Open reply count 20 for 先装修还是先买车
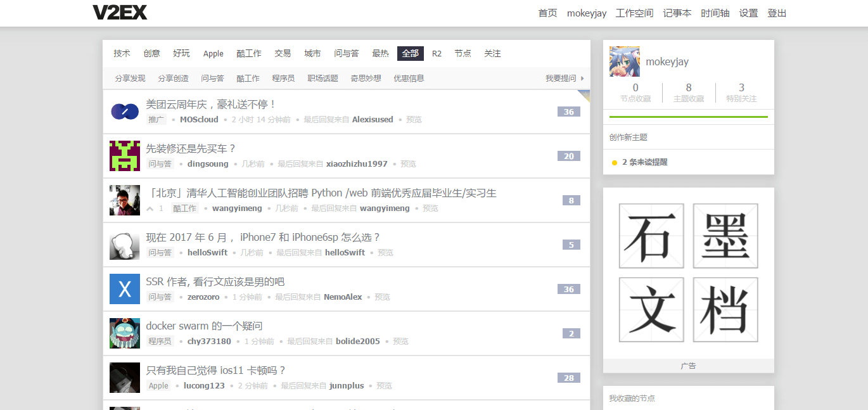Image resolution: width=868 pixels, height=410 pixels. (569, 156)
